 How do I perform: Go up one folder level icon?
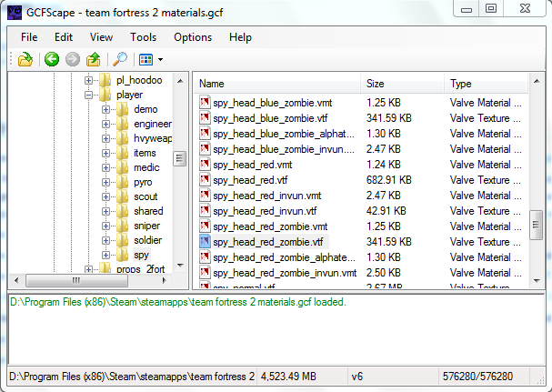pyautogui.click(x=94, y=59)
